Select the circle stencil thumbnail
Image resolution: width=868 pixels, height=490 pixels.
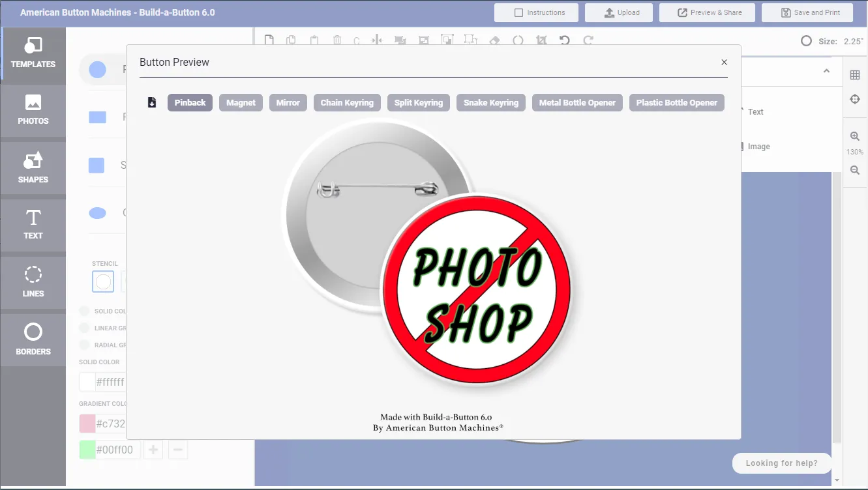(x=103, y=281)
